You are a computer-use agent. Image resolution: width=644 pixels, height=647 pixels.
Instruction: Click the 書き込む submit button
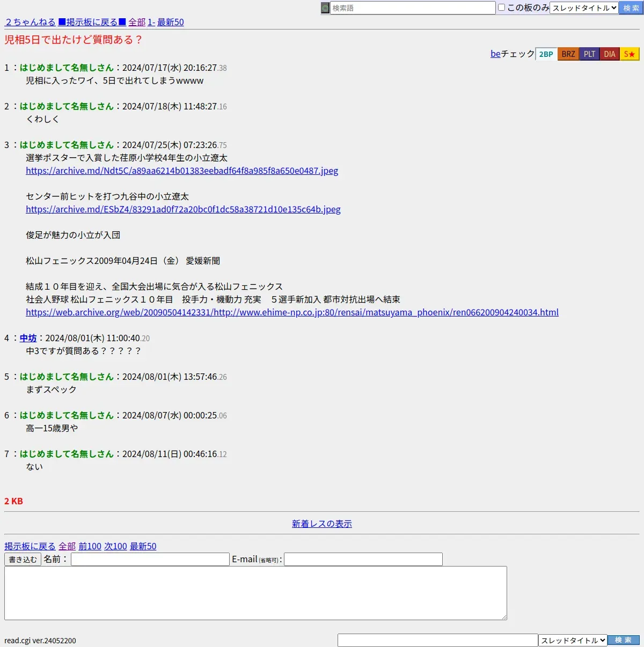(23, 560)
